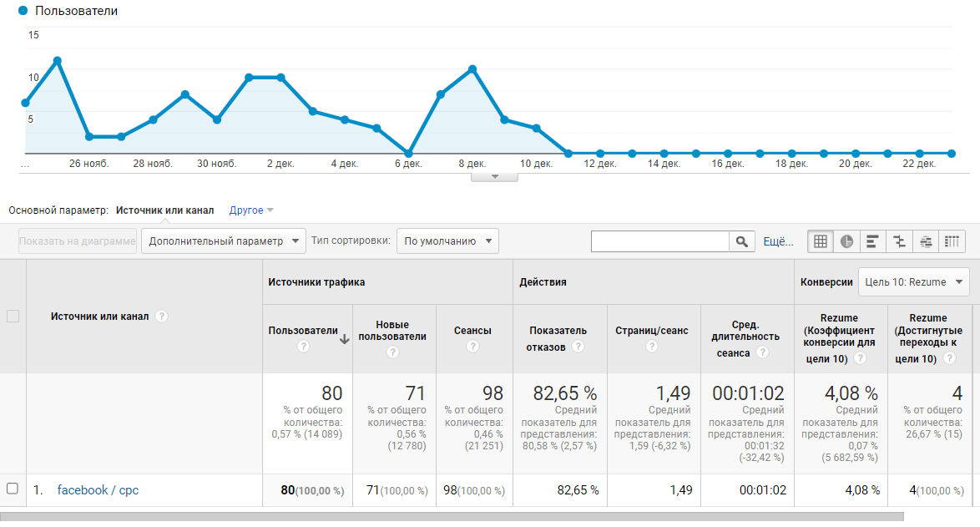
Task: Click the chart data point at 8 дек.
Action: [472, 68]
